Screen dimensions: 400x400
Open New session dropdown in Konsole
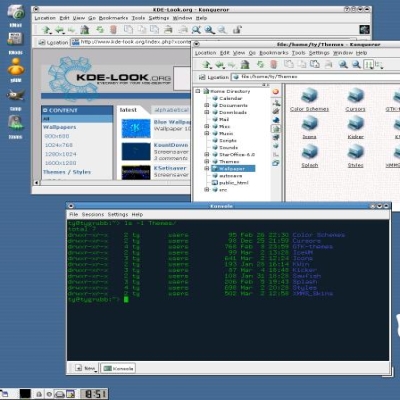pos(86,368)
